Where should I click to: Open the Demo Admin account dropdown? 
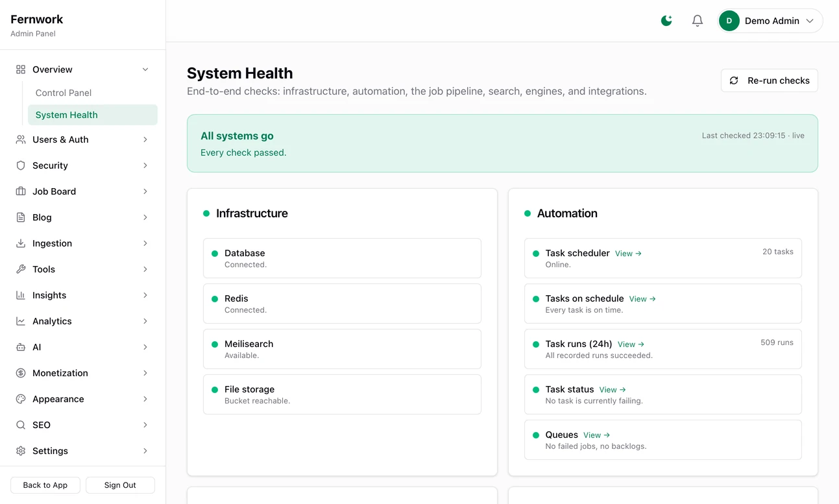pos(770,21)
